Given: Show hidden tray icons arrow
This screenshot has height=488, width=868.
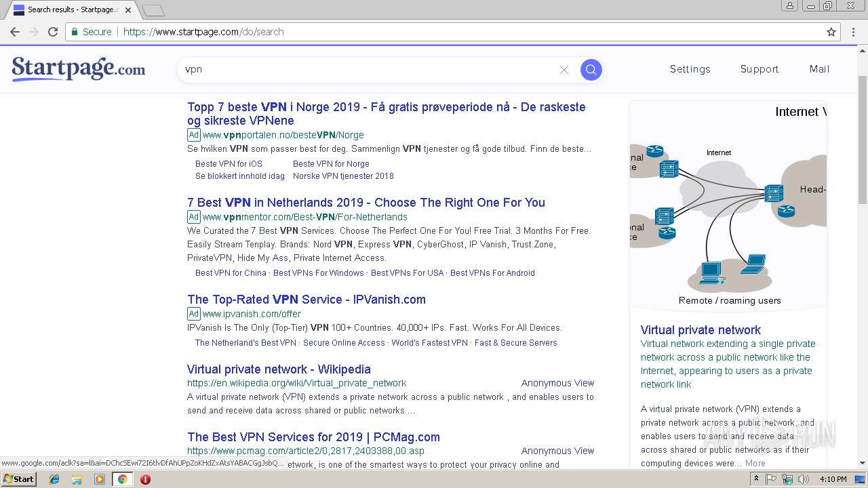Looking at the screenshot, I should [756, 479].
